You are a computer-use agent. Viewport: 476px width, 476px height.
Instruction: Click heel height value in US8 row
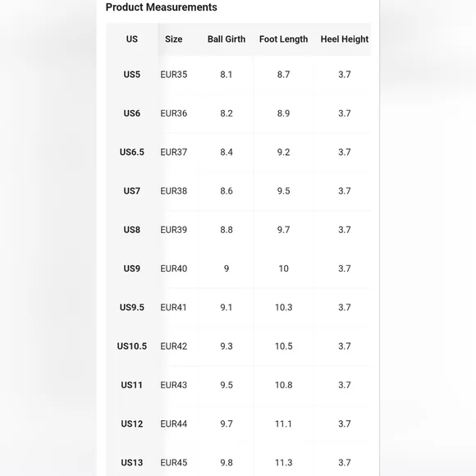[345, 230]
